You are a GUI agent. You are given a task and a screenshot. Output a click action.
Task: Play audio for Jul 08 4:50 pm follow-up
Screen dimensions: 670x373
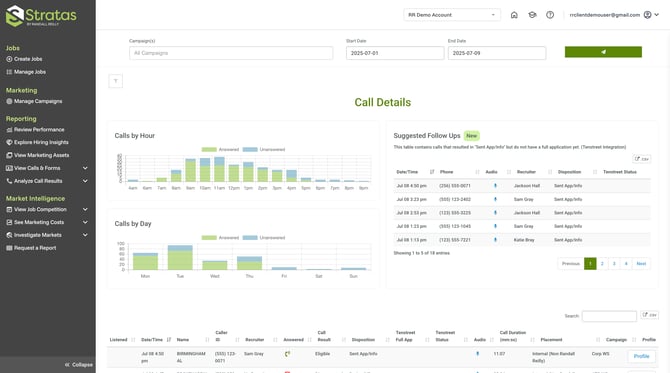(x=495, y=186)
